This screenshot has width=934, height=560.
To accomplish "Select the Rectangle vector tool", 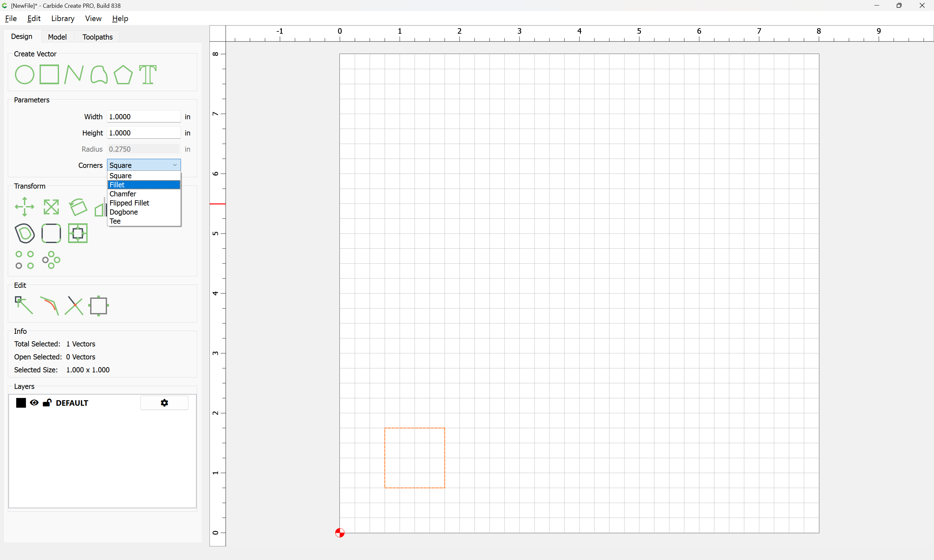I will (x=49, y=74).
